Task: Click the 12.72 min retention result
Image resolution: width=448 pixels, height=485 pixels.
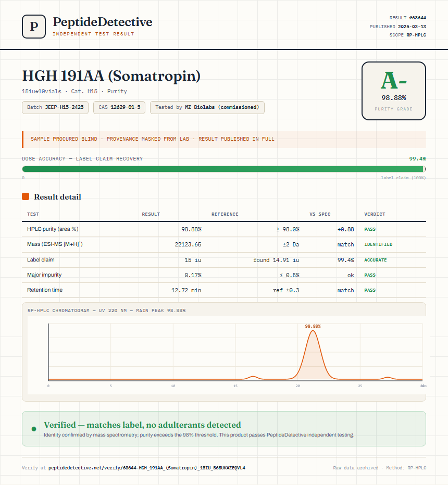Action: tap(186, 290)
